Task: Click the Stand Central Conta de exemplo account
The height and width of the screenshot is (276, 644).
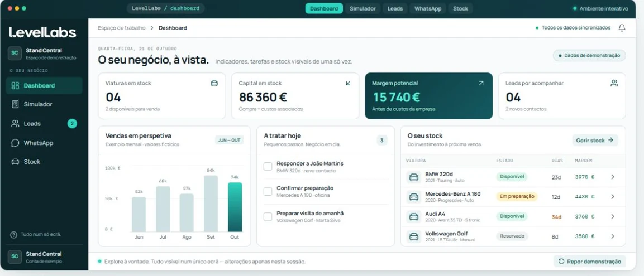Action: point(44,257)
